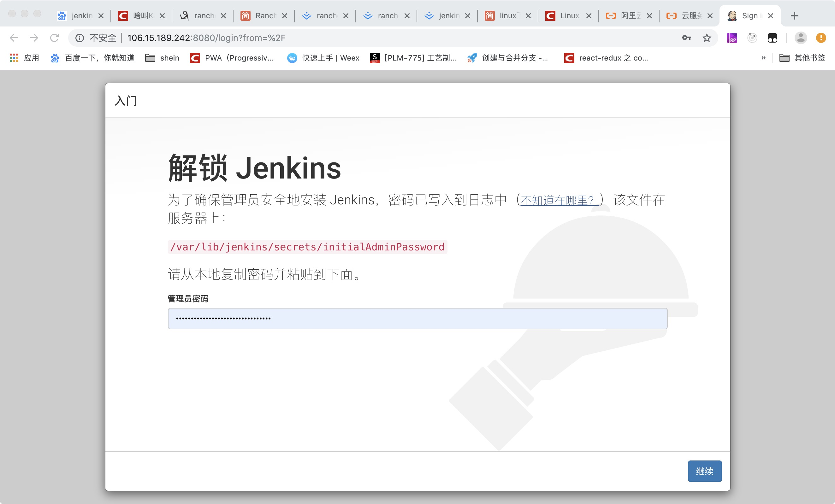Close the Sign in tab
835x504 pixels.
pos(771,15)
